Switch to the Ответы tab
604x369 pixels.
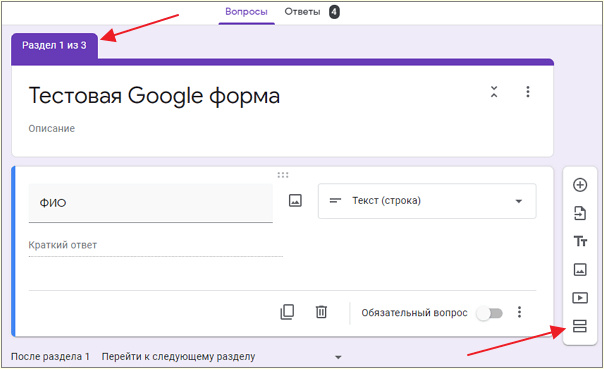pos(302,12)
